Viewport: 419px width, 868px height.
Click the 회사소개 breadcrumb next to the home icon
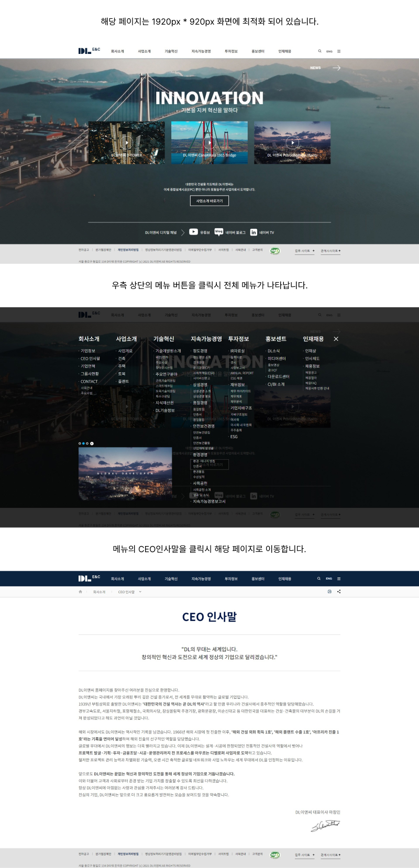(x=99, y=592)
